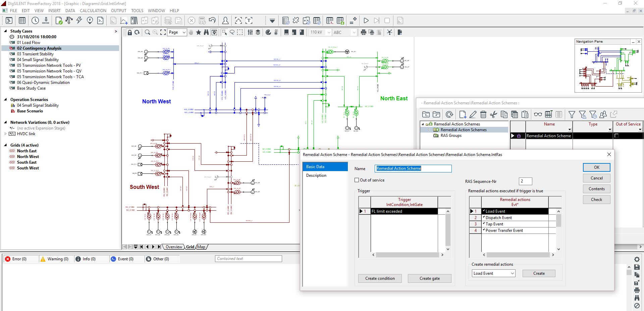Click the print icon in diagram toolbar
The height and width of the screenshot is (311, 644).
(x=363, y=32)
